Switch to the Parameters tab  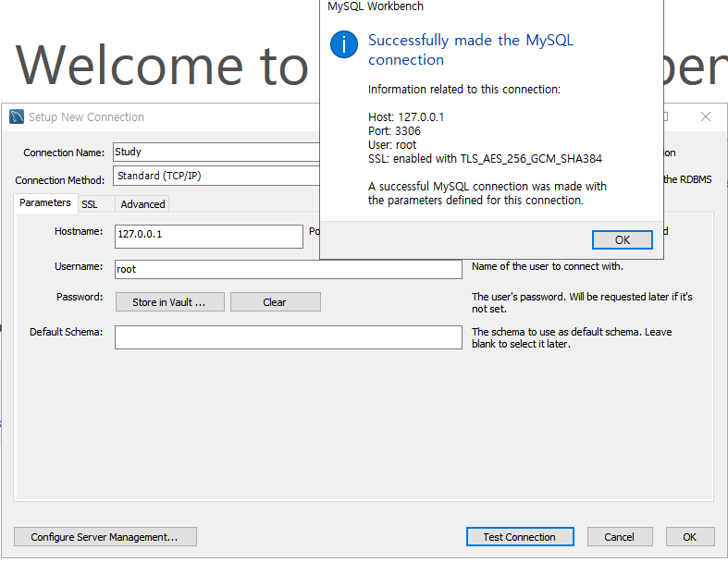45,202
